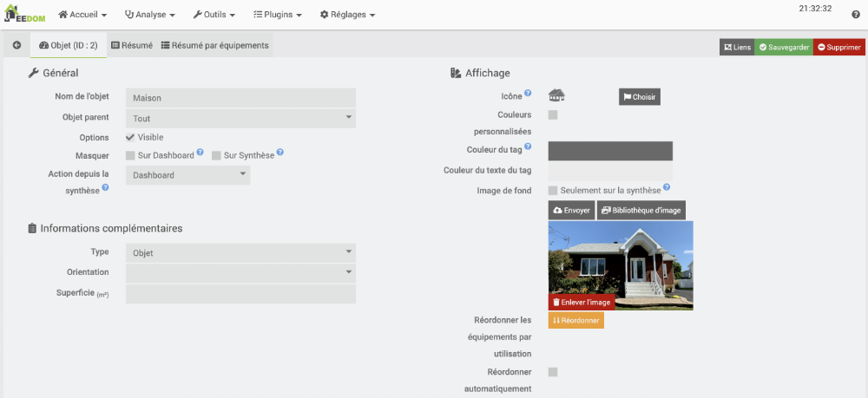Click Enlever l'image button
Screen dimensions: 868x398
(x=582, y=303)
